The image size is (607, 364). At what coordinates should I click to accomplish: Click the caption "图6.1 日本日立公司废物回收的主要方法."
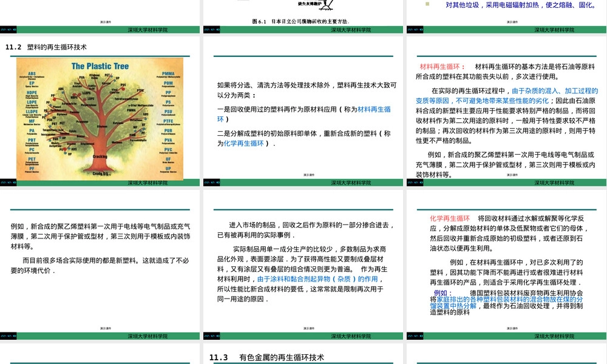(300, 21)
